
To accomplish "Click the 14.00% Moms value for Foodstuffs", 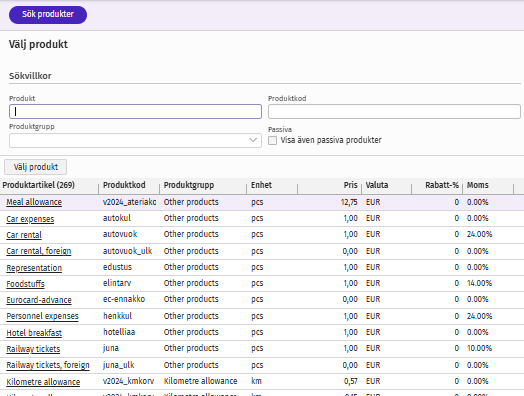I will pos(479,283).
